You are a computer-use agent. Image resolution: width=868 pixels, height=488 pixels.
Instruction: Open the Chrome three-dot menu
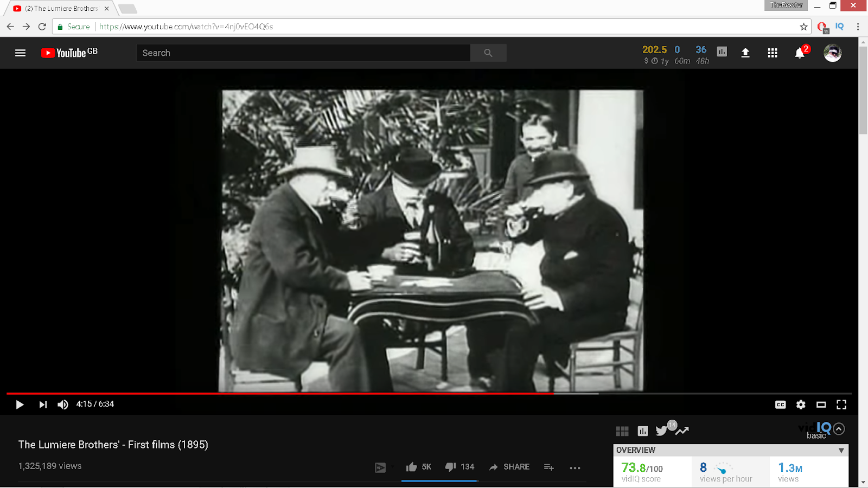click(858, 27)
